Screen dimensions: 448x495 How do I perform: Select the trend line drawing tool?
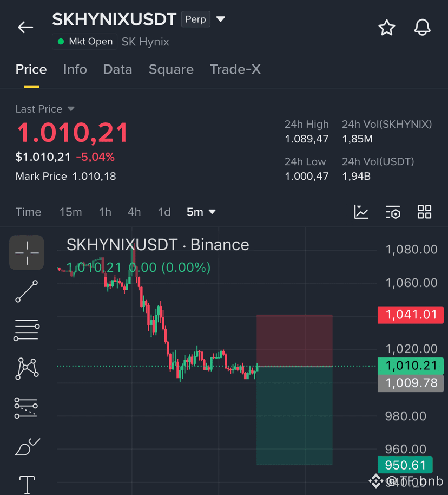pos(27,291)
